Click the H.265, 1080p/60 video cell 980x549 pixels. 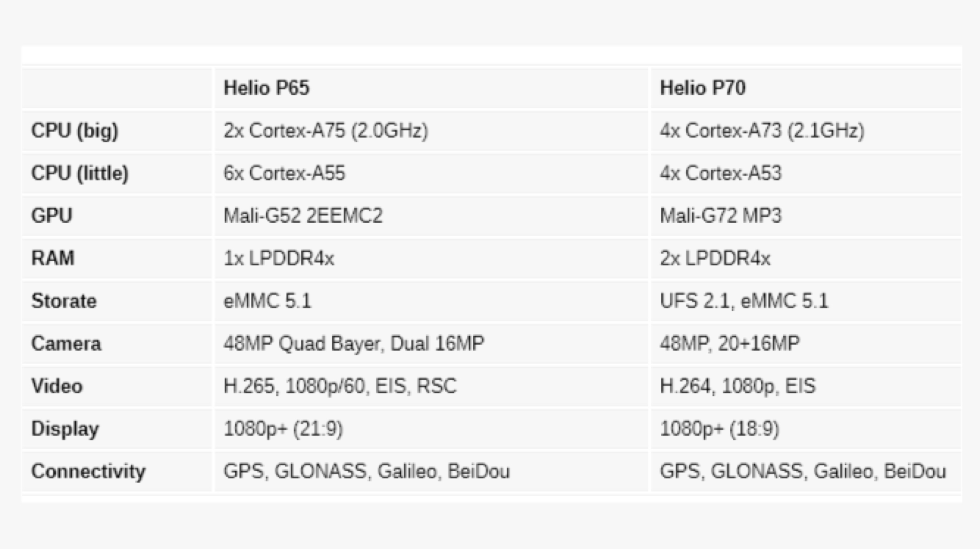point(340,386)
